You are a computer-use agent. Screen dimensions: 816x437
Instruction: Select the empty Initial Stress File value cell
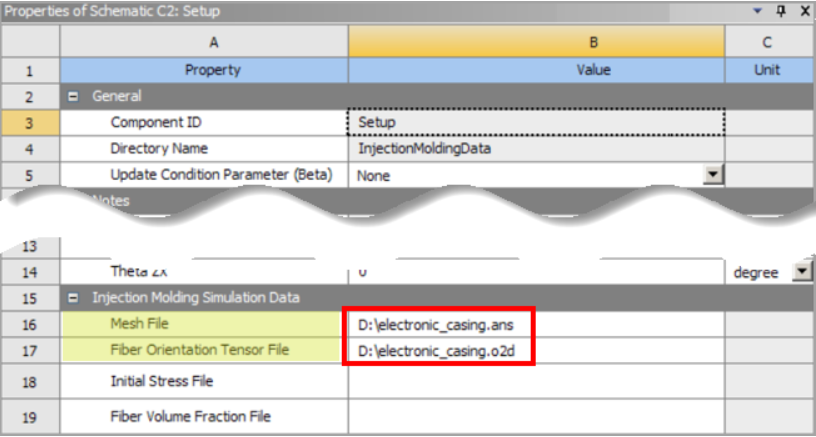click(x=535, y=381)
